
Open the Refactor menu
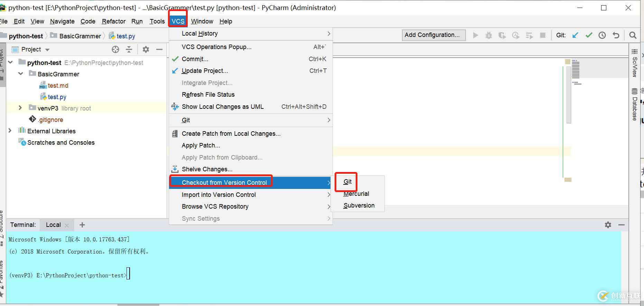114,21
